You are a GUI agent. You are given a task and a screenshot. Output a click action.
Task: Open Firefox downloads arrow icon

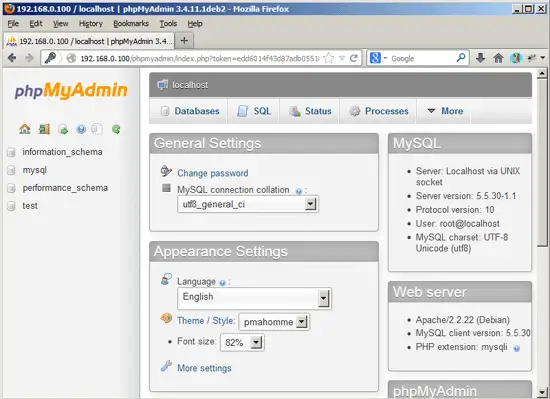tap(480, 58)
